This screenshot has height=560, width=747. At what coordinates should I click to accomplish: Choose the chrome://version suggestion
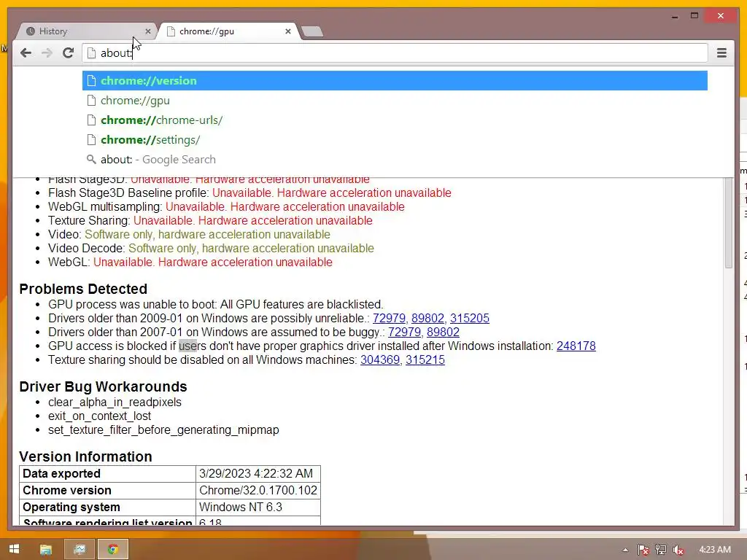(x=395, y=80)
